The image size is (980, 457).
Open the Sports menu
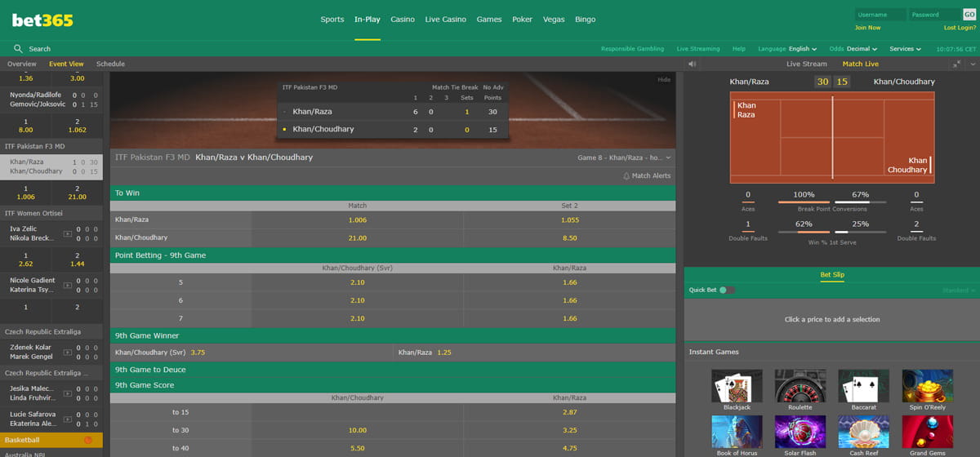click(332, 20)
